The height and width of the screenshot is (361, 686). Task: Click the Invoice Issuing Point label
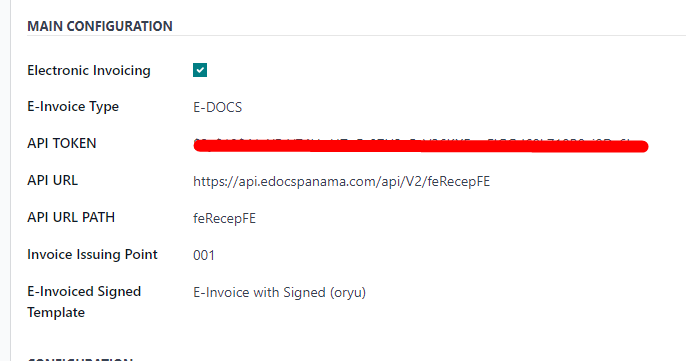92,254
